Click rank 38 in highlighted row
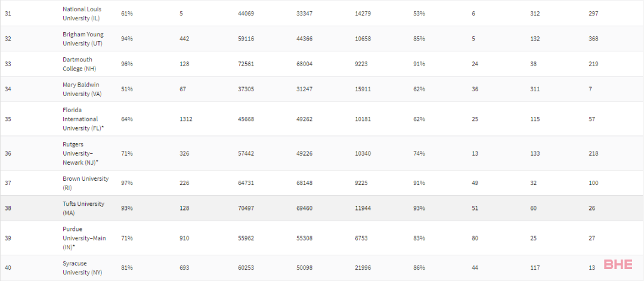 tap(8, 208)
